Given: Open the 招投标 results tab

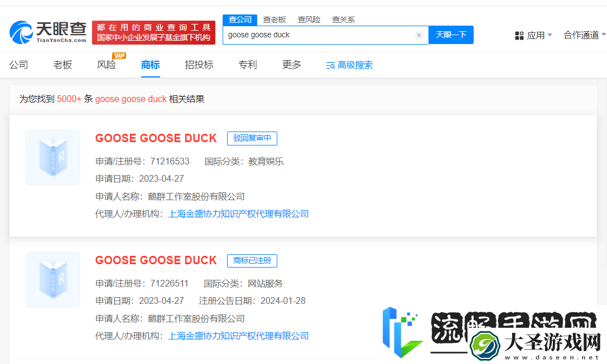Looking at the screenshot, I should coord(199,65).
